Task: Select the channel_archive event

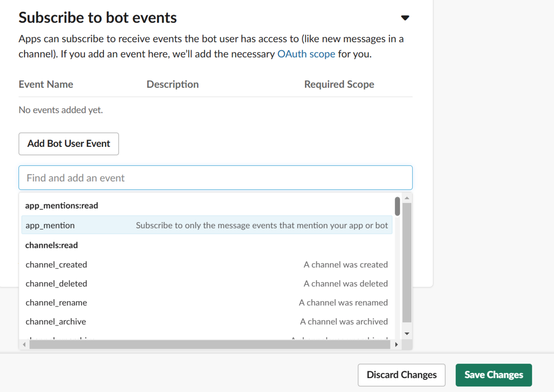Action: point(207,321)
